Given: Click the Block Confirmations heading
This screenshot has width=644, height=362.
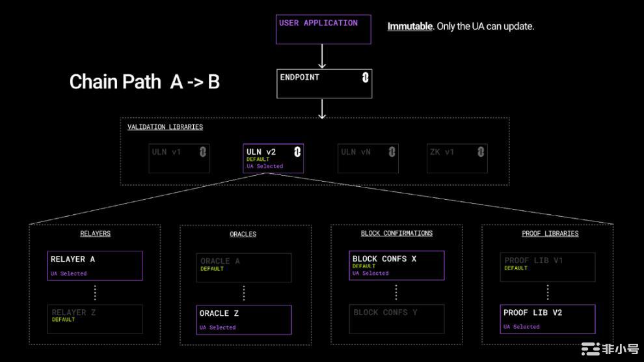Looking at the screenshot, I should click(x=397, y=233).
